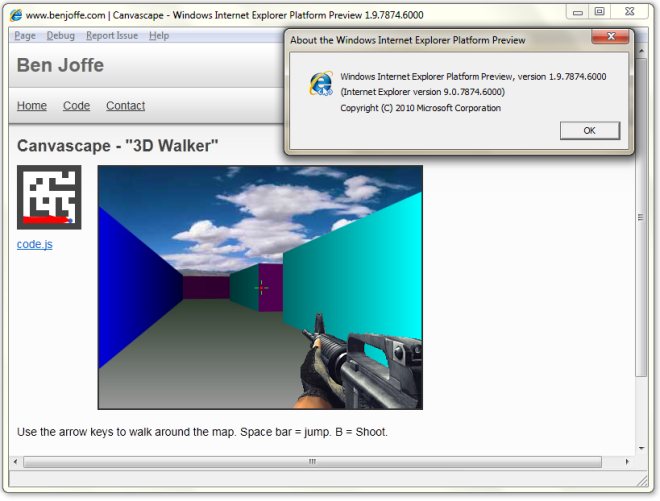Follow the Contact navigation link
This screenshot has height=501, width=660.
[125, 106]
